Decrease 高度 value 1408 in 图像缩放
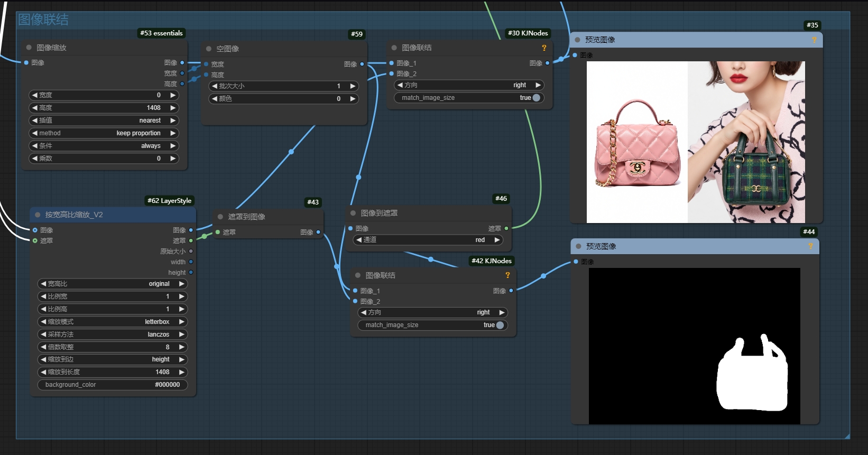 pyautogui.click(x=35, y=108)
